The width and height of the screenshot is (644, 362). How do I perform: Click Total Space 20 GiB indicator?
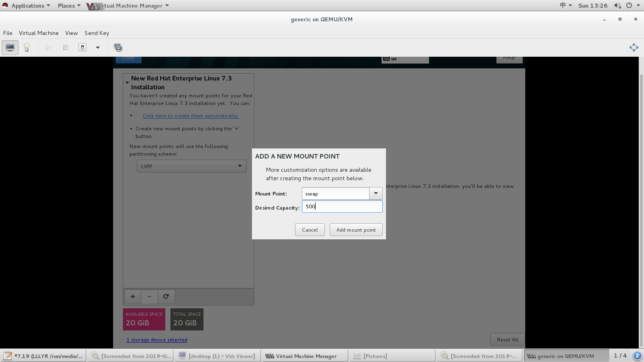point(187,319)
